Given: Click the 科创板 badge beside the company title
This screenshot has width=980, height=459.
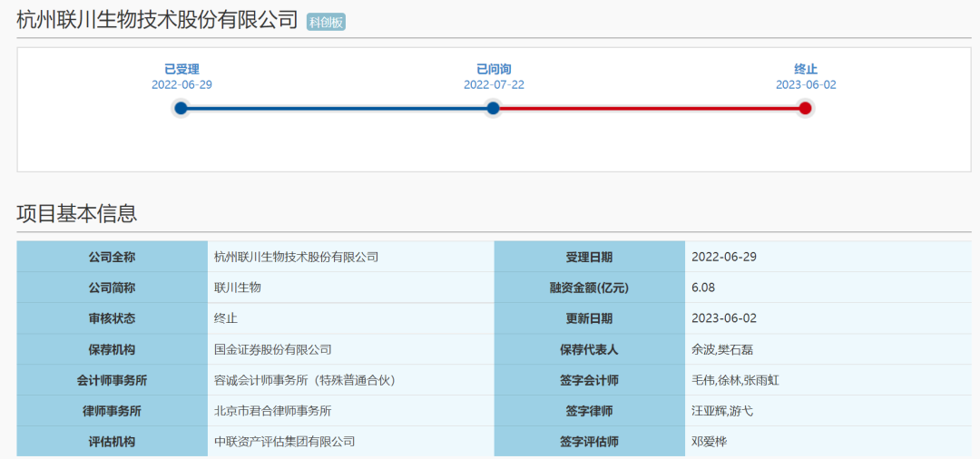Looking at the screenshot, I should (326, 23).
